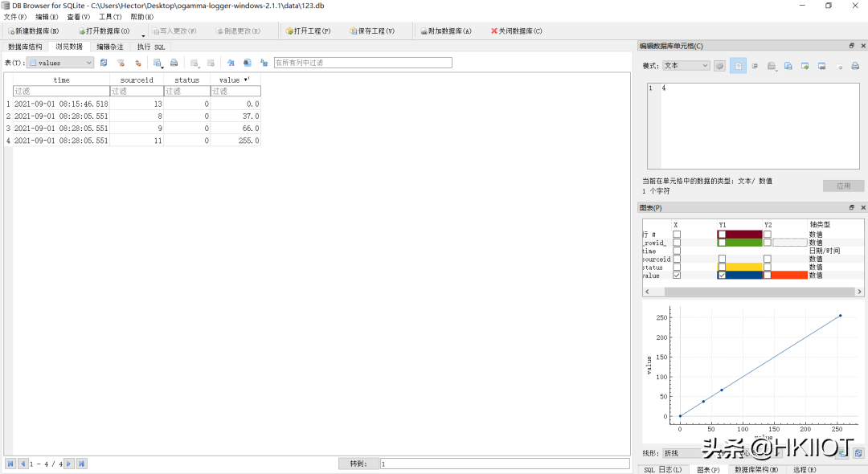This screenshot has width=868, height=474.
Task: Go to previous page navigation button
Action: [x=23, y=464]
